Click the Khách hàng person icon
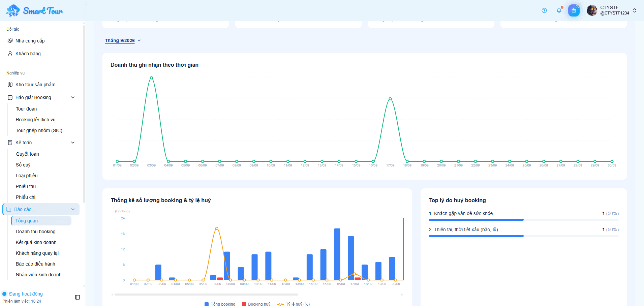The width and height of the screenshot is (644, 306). tap(10, 54)
